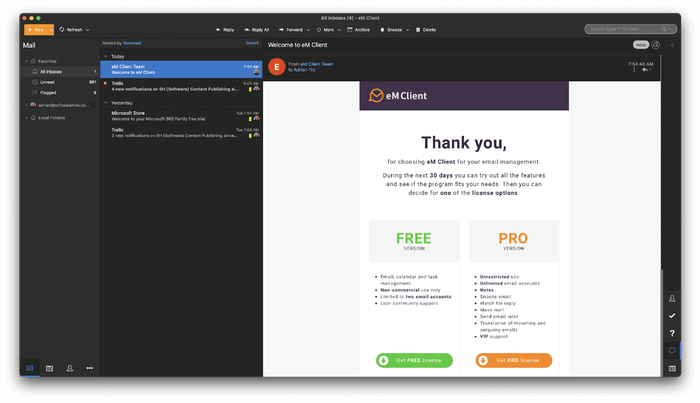Reply to the selected message

225,30
